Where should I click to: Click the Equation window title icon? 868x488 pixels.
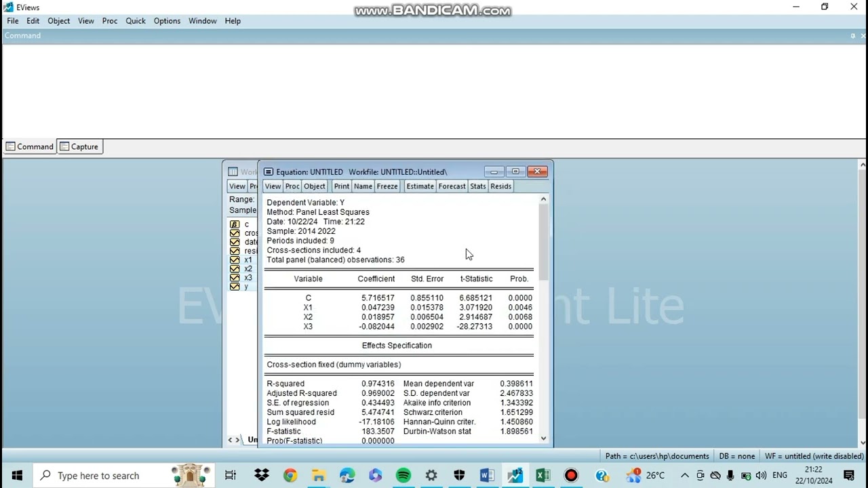coord(269,172)
